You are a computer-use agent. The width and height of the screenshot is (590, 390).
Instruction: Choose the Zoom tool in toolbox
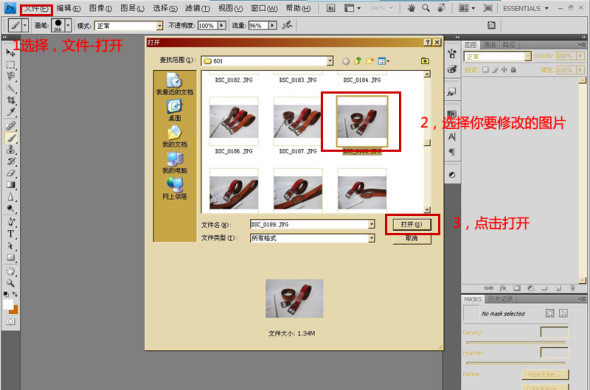11,283
